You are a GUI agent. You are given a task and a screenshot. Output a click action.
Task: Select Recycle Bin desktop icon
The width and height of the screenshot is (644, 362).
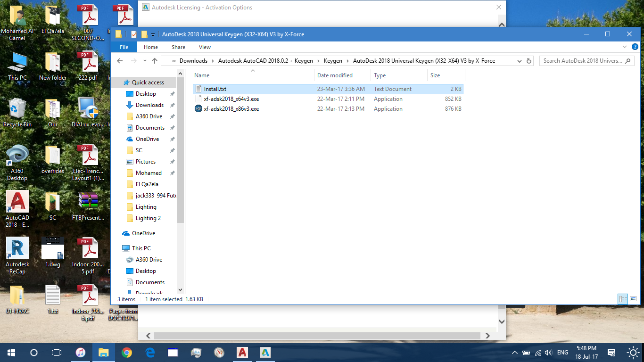coord(17,113)
